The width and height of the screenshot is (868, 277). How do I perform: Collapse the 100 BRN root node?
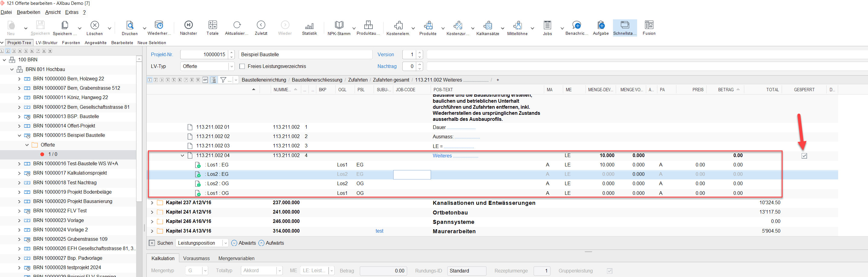click(x=5, y=60)
